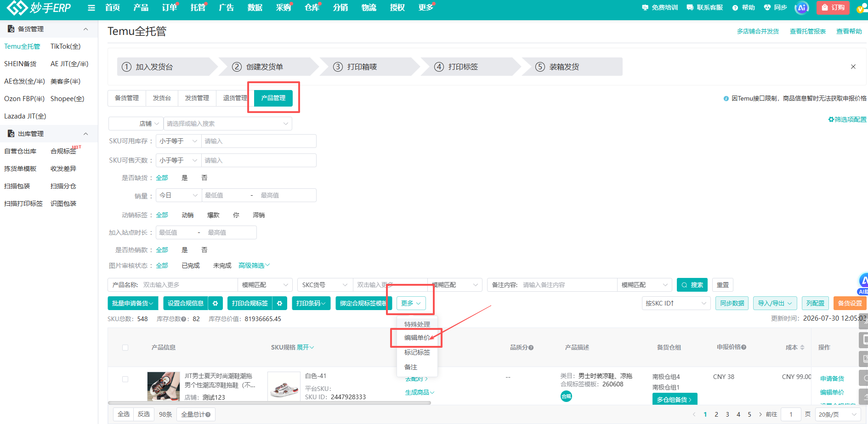The image size is (868, 424).
Task: Click the 妙手ERP logo
Action: (x=39, y=8)
